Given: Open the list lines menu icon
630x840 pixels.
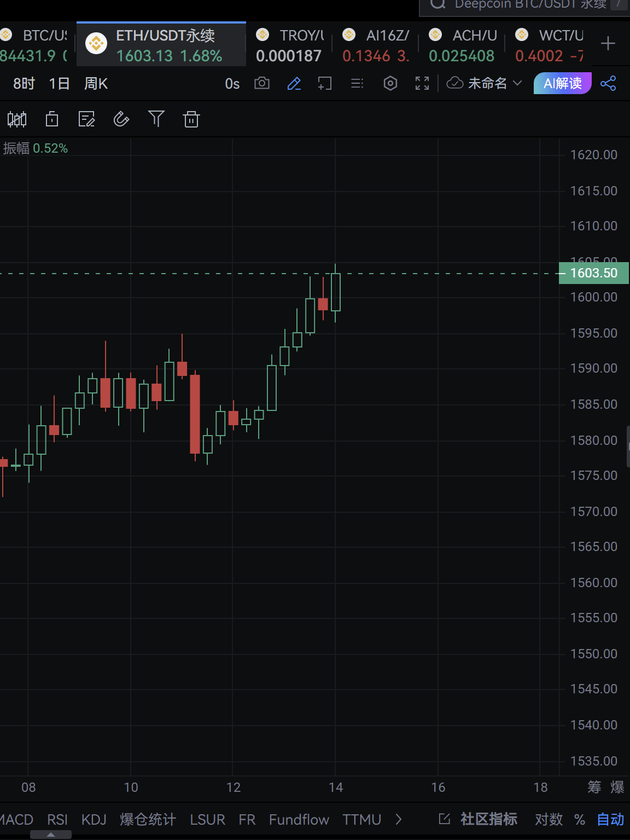Looking at the screenshot, I should [357, 83].
